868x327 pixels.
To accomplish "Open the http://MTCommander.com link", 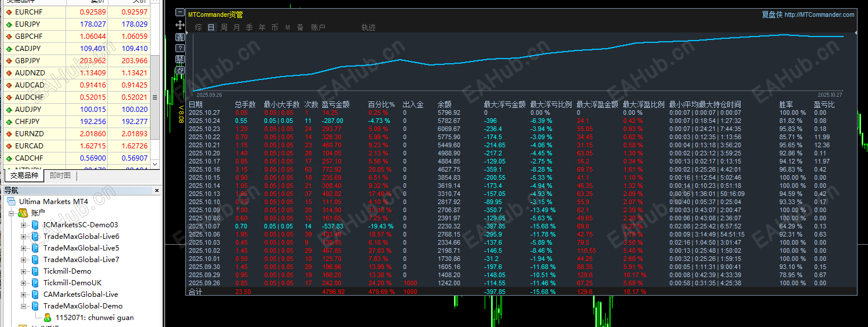I will 819,14.
